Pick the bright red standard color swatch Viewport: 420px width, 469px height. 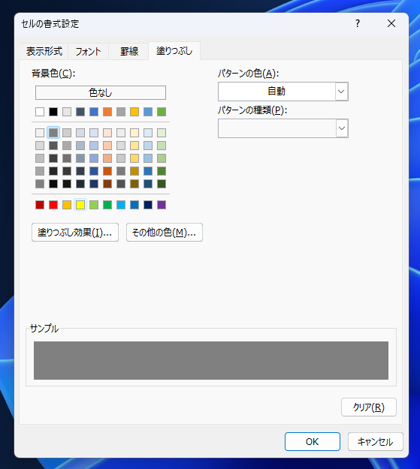click(x=53, y=205)
